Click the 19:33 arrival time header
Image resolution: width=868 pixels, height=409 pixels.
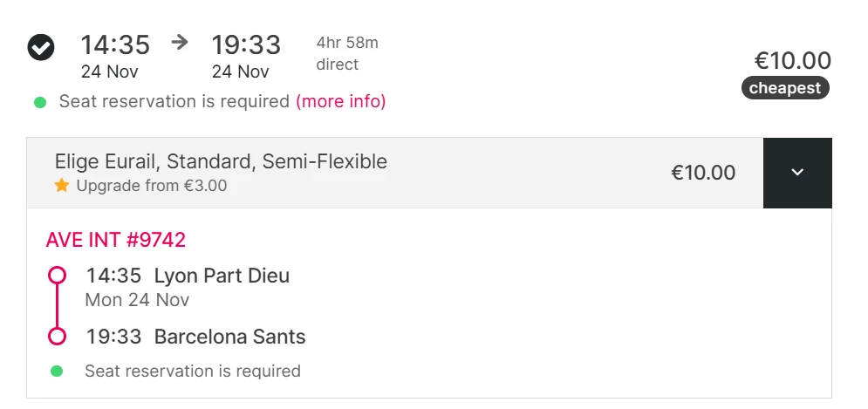(245, 44)
